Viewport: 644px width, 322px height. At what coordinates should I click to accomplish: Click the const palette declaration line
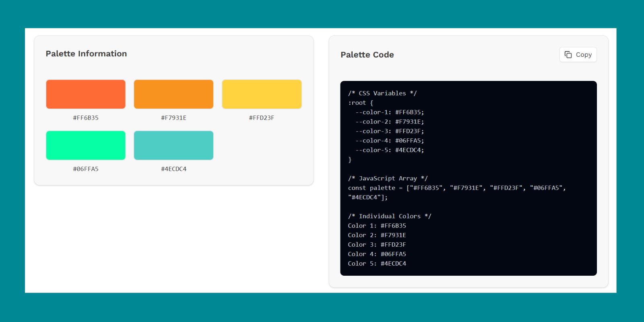click(x=456, y=188)
